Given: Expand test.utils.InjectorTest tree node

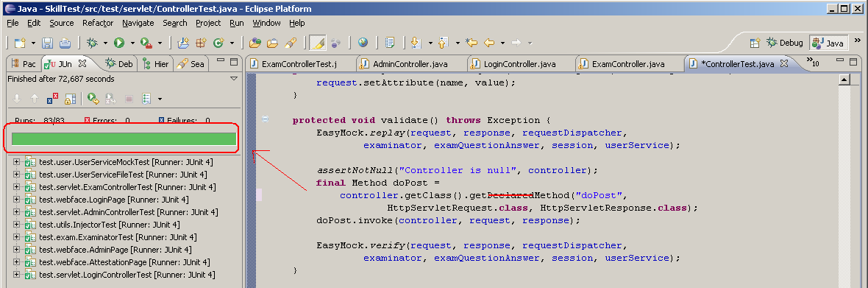Looking at the screenshot, I should pos(16,225).
